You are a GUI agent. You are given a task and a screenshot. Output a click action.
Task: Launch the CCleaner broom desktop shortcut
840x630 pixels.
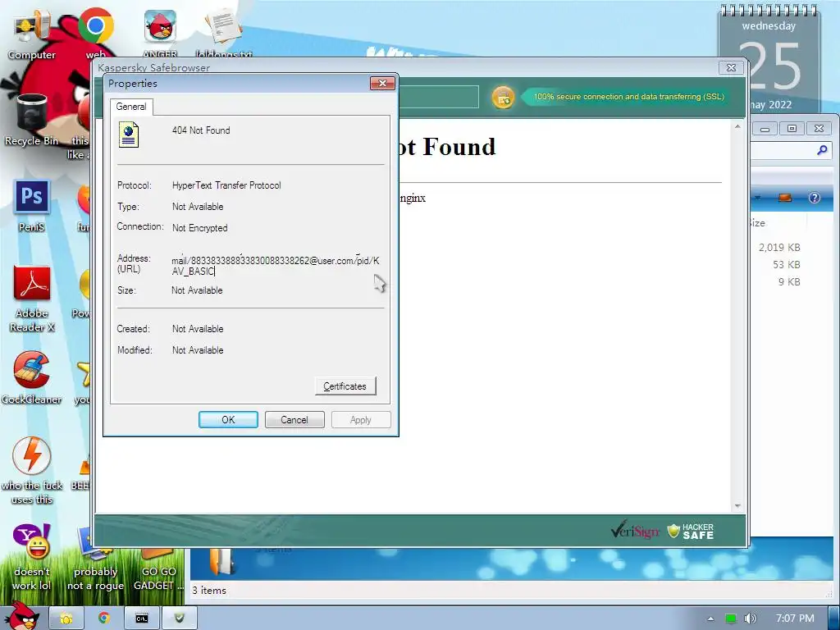[32, 377]
